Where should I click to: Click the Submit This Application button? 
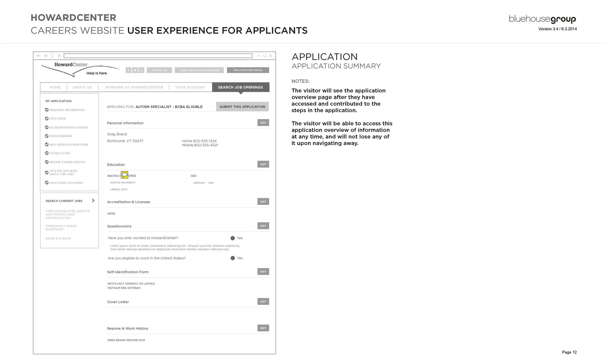[x=242, y=106]
